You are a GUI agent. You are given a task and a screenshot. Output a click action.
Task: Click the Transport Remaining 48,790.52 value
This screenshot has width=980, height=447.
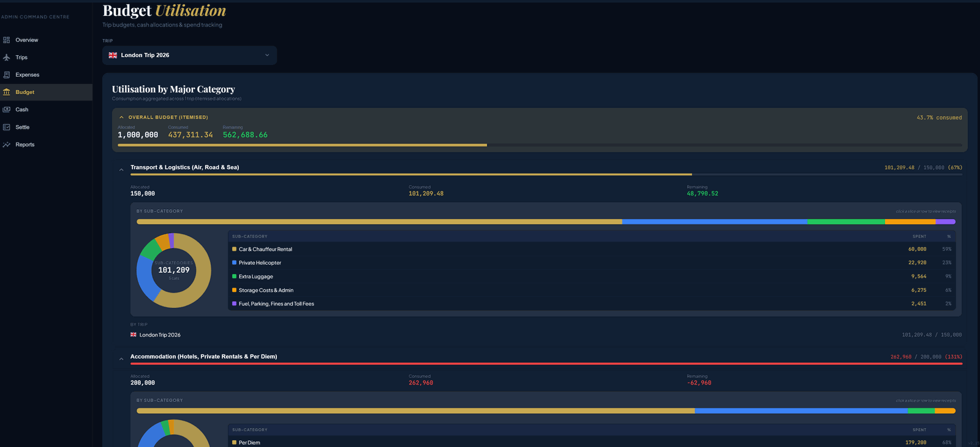click(703, 194)
